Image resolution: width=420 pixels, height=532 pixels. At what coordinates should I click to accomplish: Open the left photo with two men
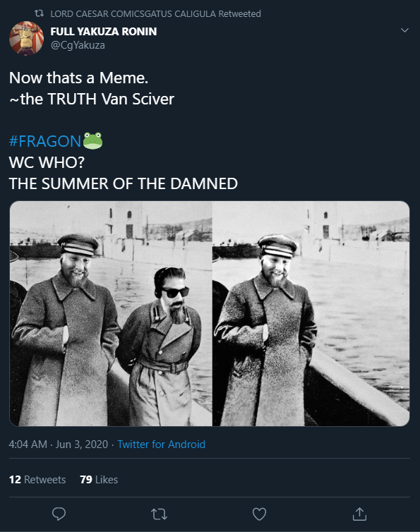(111, 313)
